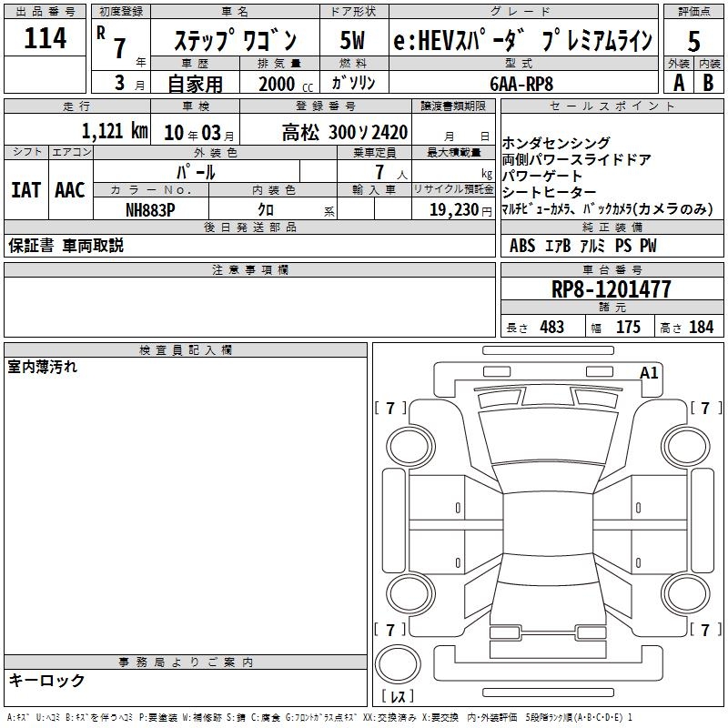Click sales point 両側パワースライドドア
Image resolution: width=728 pixels, height=728 pixels.
[x=576, y=159]
